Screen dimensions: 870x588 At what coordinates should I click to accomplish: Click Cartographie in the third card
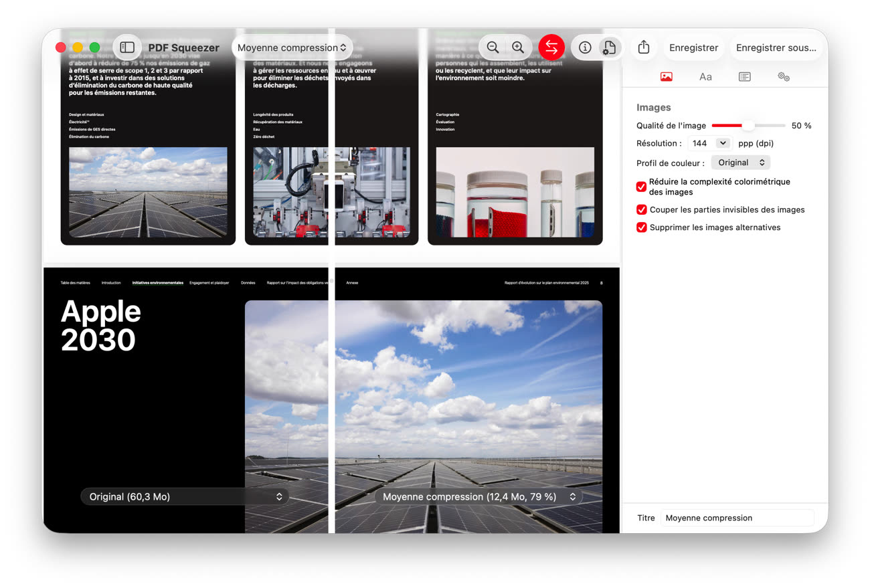448,115
